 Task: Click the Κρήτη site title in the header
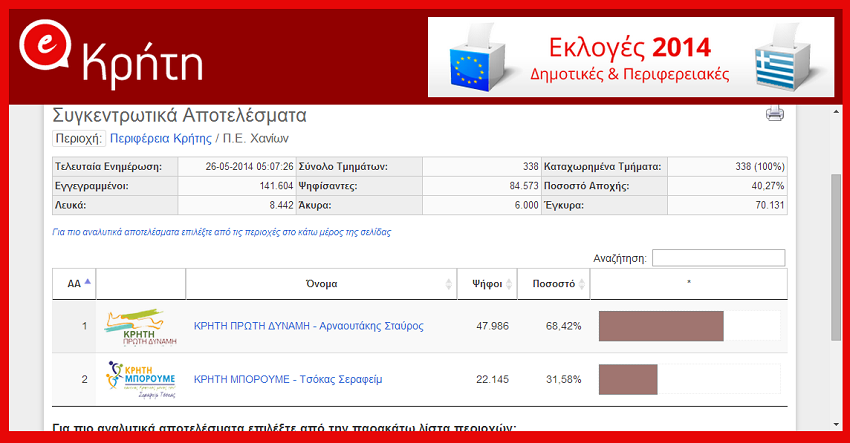coord(142,62)
